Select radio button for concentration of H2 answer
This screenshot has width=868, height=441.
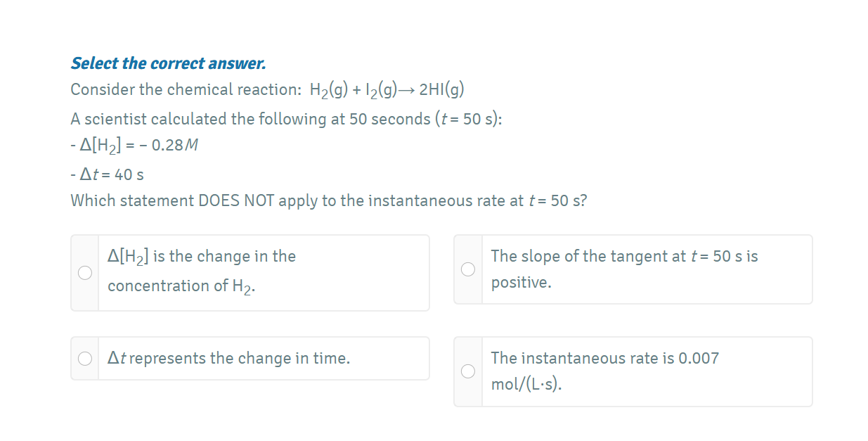point(85,273)
